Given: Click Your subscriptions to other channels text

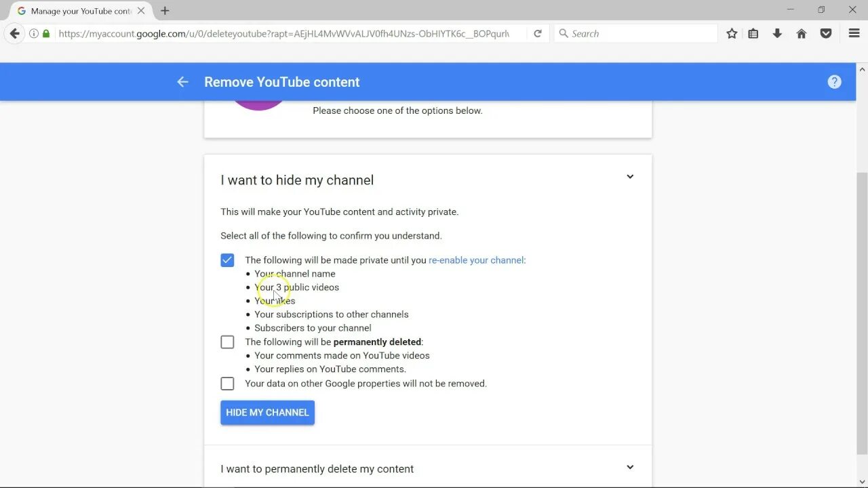Looking at the screenshot, I should tap(332, 314).
